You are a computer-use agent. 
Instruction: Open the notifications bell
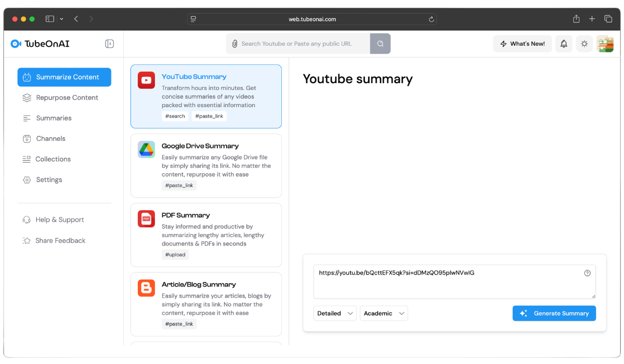(564, 44)
